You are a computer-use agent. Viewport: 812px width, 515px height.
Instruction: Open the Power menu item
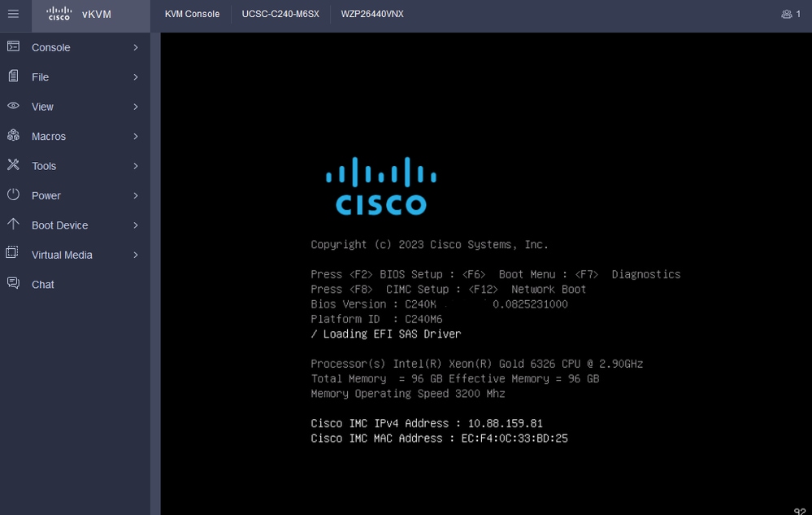(75, 196)
